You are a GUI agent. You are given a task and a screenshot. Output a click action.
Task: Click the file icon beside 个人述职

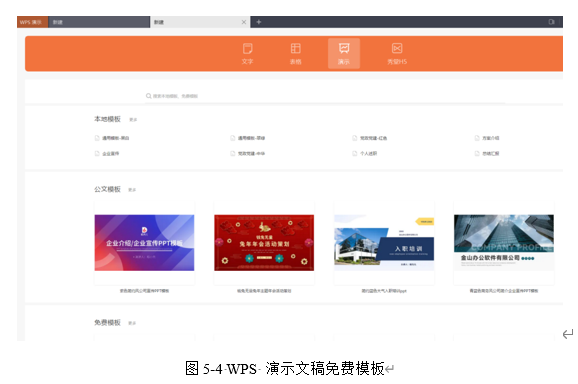click(355, 154)
